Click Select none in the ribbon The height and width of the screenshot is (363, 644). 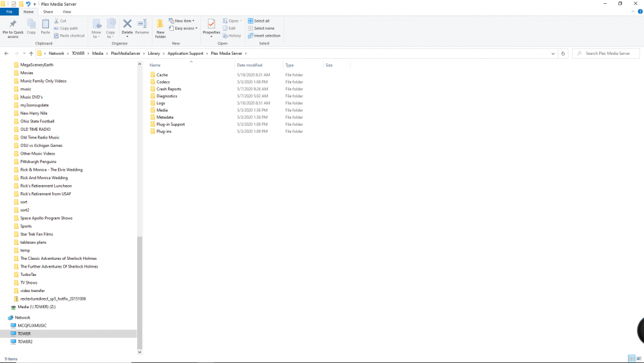pos(261,28)
